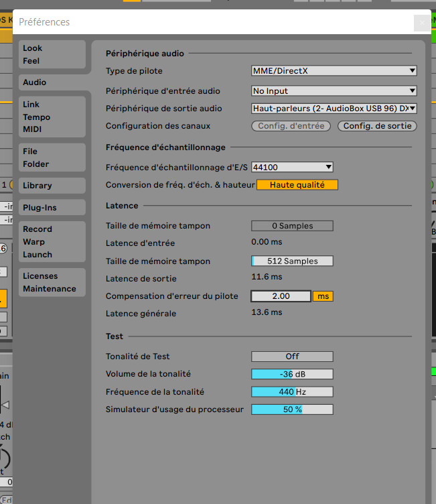This screenshot has height=504, width=436.
Task: Open the Look Feel preferences tab
Action: 52,54
